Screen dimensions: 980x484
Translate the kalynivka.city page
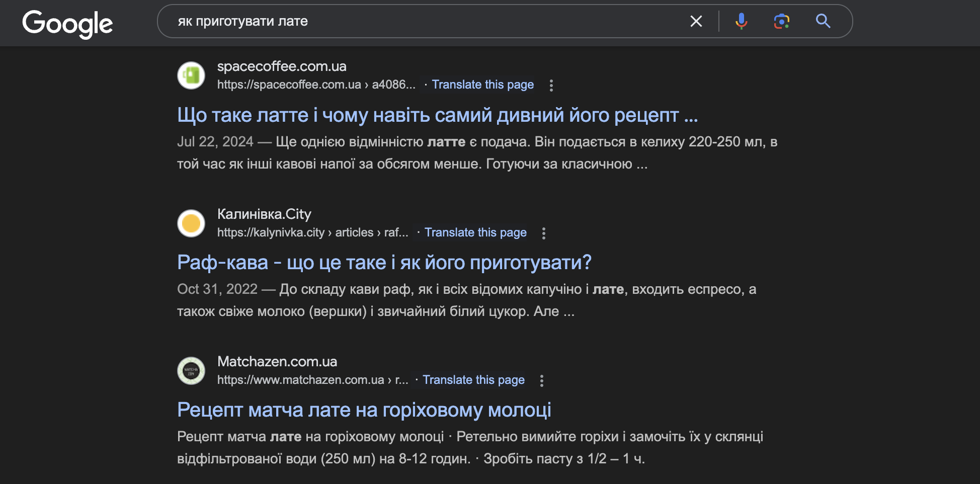pyautogui.click(x=475, y=232)
